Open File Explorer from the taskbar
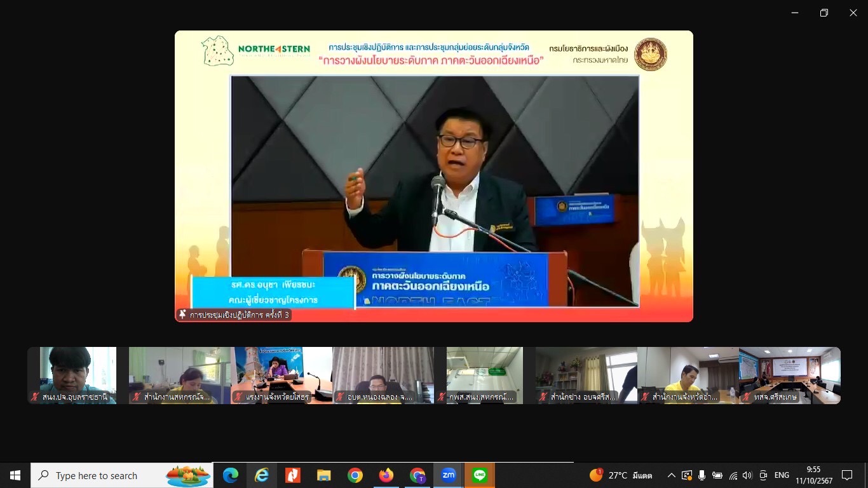Viewport: 868px width, 488px height. [323, 475]
